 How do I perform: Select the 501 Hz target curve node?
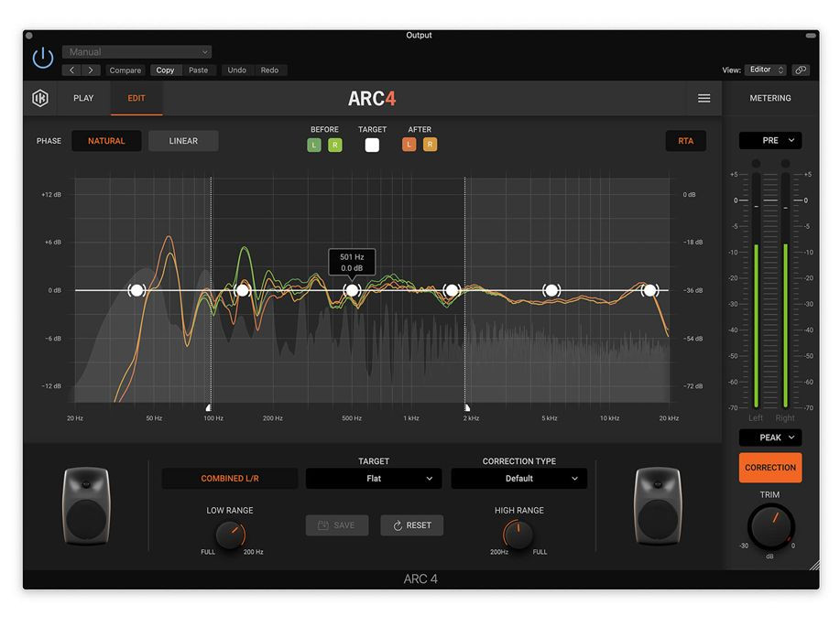(352, 290)
